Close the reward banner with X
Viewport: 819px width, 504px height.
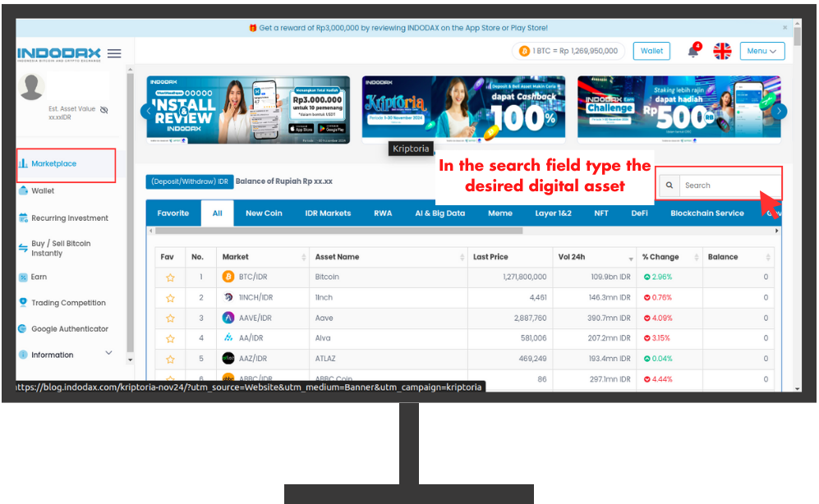[784, 27]
